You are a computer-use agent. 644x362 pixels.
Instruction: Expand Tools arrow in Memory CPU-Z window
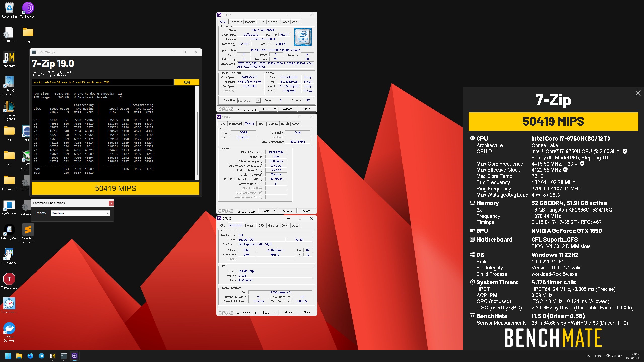275,211
